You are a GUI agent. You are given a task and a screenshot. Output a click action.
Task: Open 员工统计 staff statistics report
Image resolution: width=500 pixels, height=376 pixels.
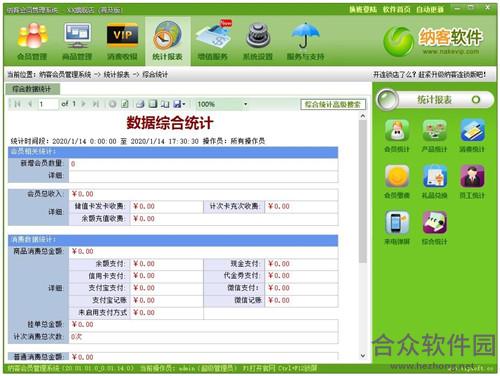click(x=472, y=182)
